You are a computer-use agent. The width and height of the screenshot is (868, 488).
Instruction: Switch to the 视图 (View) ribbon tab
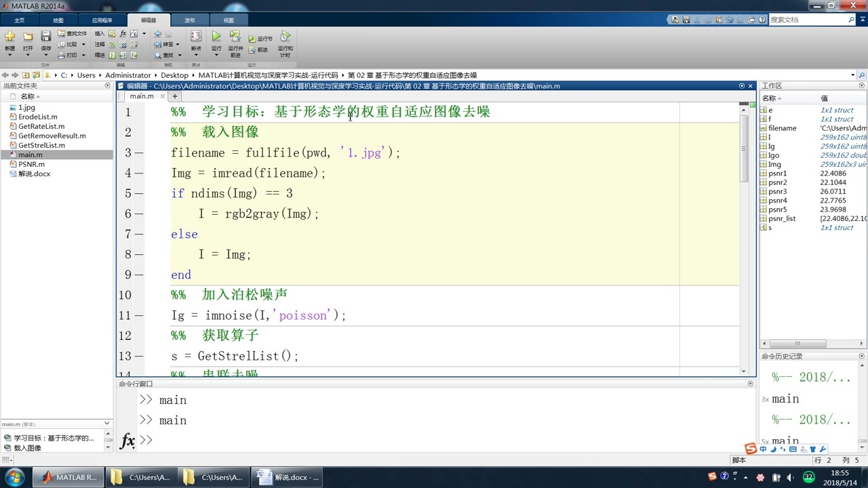click(229, 20)
